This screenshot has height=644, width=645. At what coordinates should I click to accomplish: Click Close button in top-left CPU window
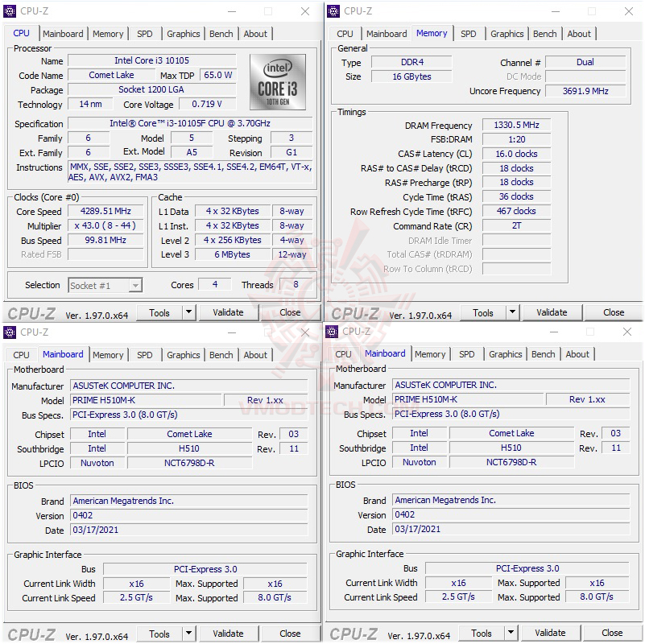click(x=290, y=312)
